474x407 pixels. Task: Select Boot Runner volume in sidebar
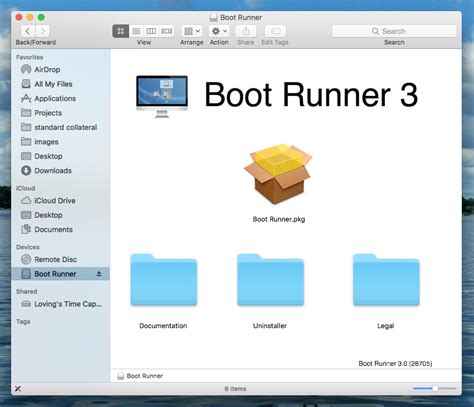point(60,274)
